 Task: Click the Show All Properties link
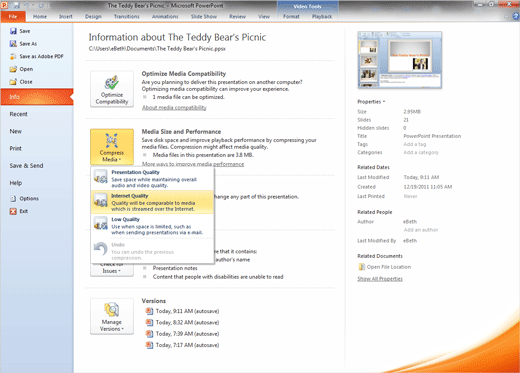click(380, 279)
